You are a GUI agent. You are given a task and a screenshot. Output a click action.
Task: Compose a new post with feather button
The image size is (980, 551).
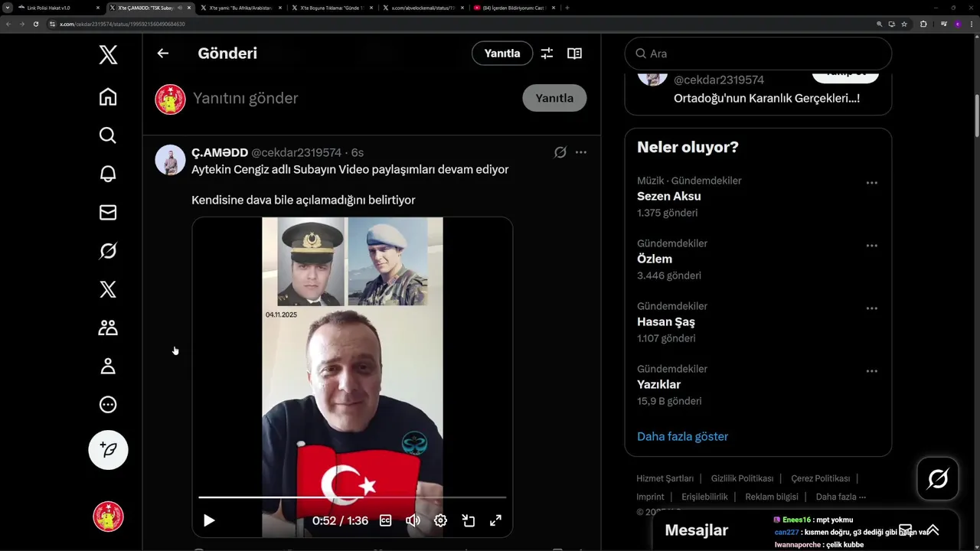click(108, 449)
